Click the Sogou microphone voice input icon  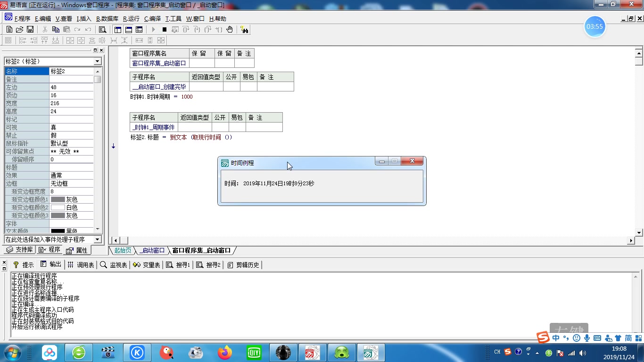click(587, 338)
